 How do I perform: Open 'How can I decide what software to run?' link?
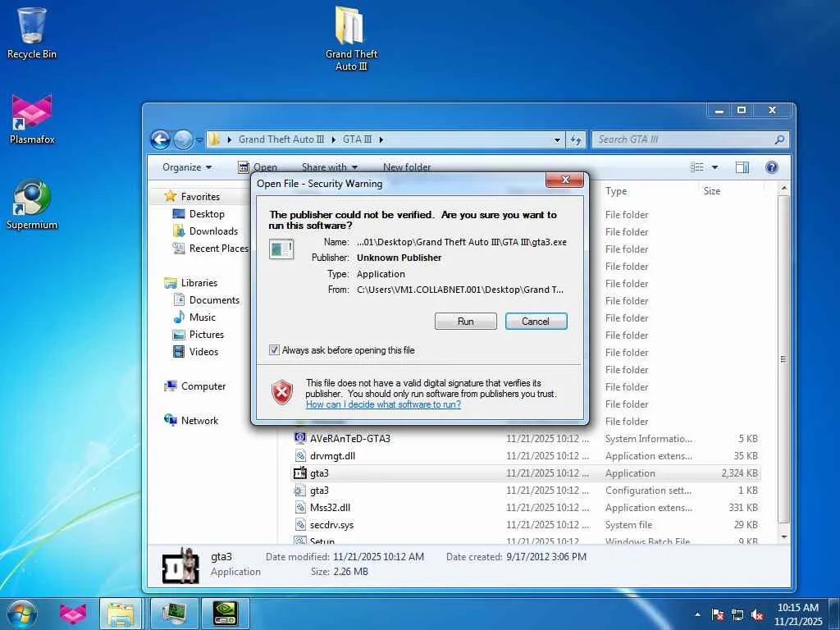coord(384,404)
